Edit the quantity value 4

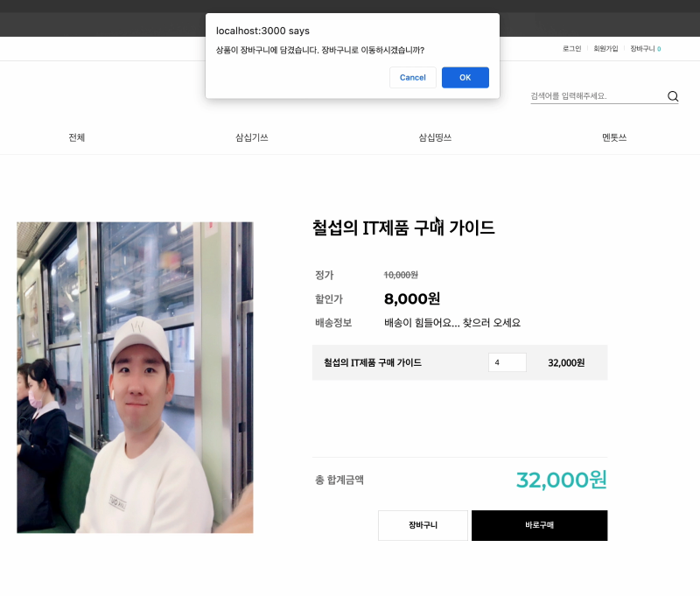tap(507, 362)
